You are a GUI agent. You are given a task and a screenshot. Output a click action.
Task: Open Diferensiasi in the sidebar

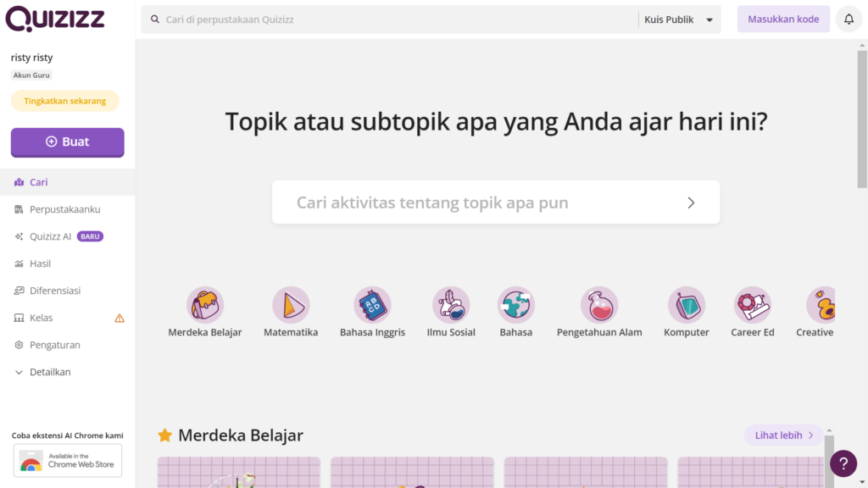(x=68, y=291)
